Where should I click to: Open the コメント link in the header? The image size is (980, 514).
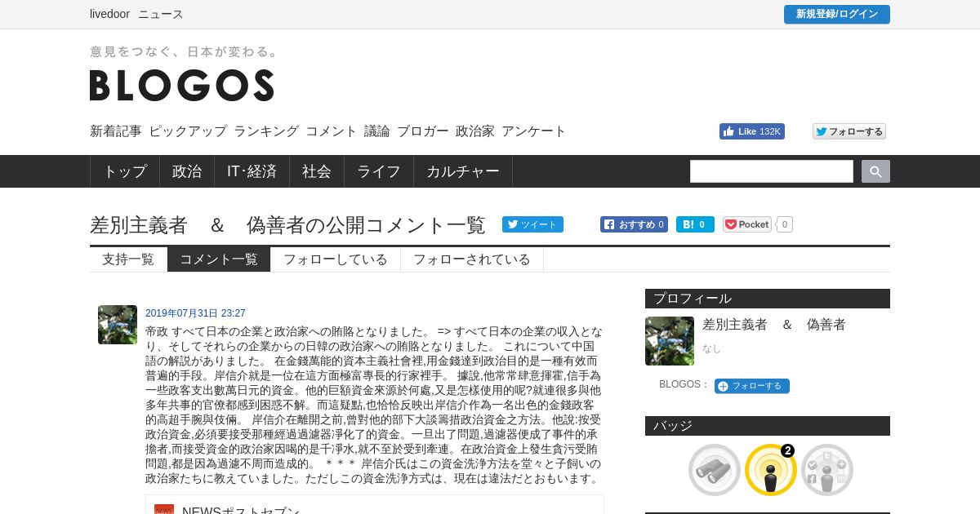tap(332, 131)
